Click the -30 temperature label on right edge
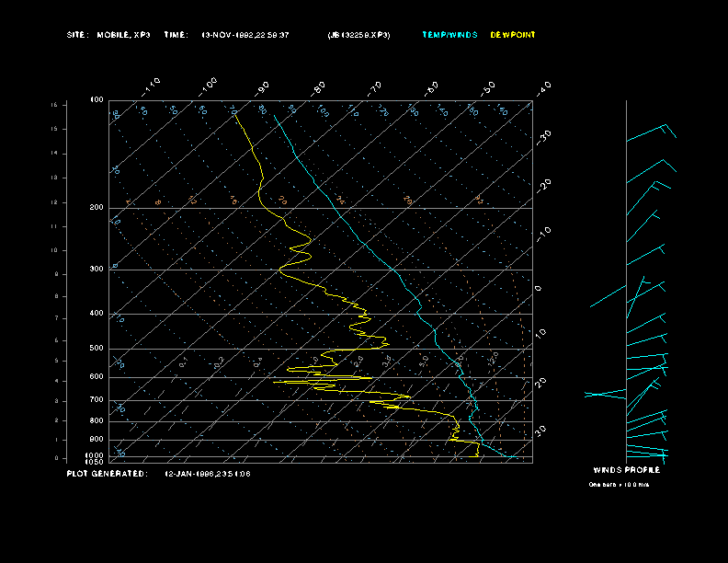Viewport: 728px width, 563px height. coord(543,137)
